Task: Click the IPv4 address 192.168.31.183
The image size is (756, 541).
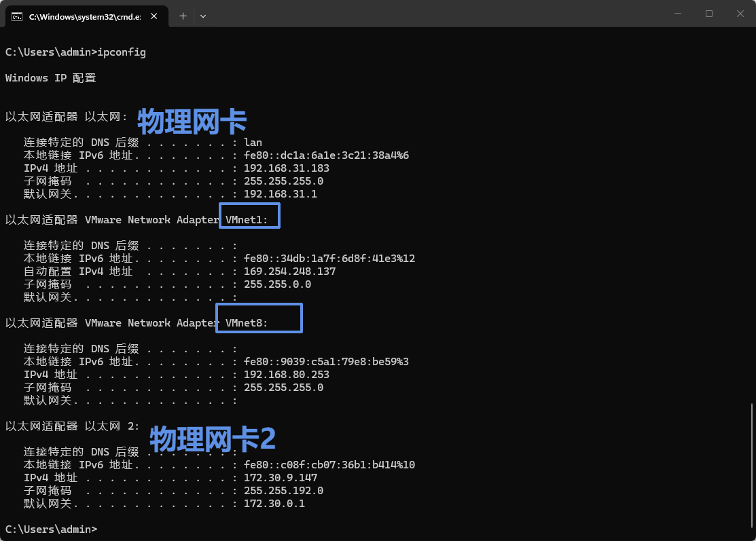Action: [x=286, y=168]
